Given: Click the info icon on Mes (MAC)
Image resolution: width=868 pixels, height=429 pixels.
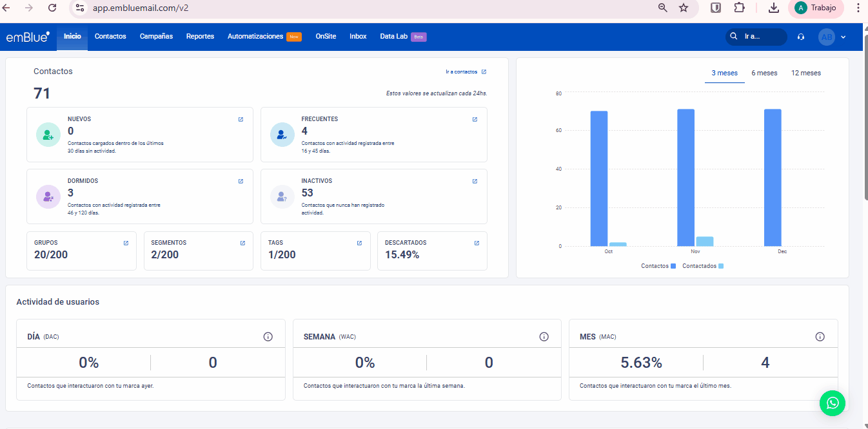Looking at the screenshot, I should click(x=820, y=337).
